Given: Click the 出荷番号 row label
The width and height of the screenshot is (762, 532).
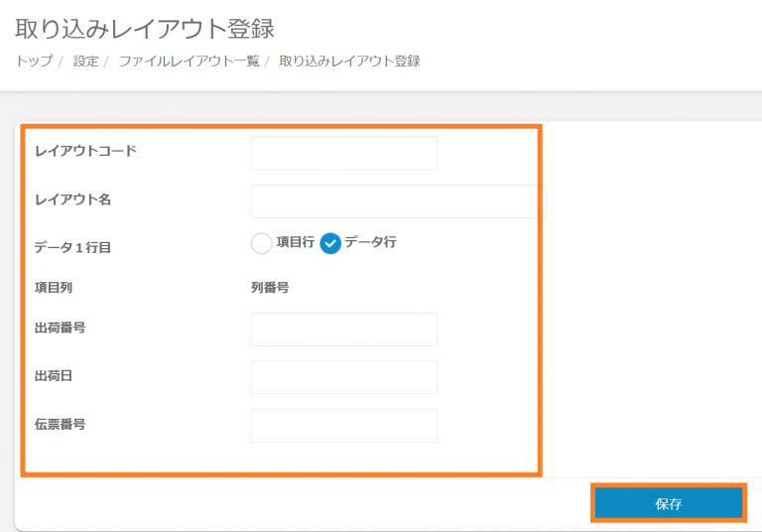Looking at the screenshot, I should 60,327.
